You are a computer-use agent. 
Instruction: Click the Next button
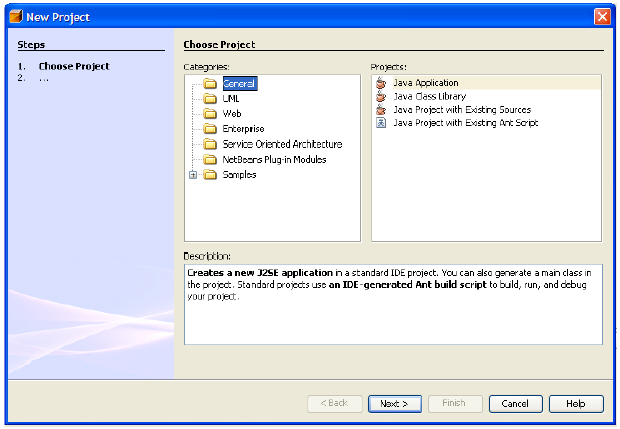pyautogui.click(x=395, y=404)
